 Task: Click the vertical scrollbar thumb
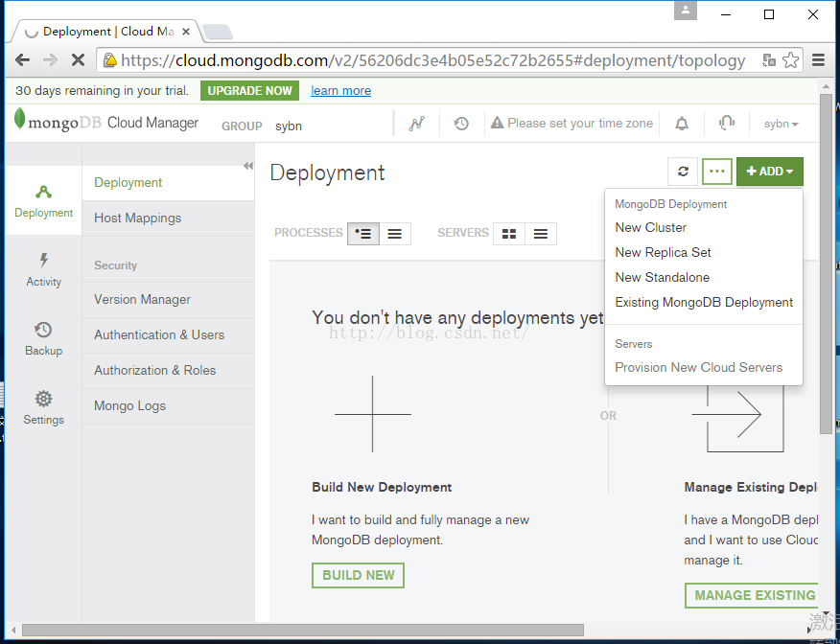826,264
